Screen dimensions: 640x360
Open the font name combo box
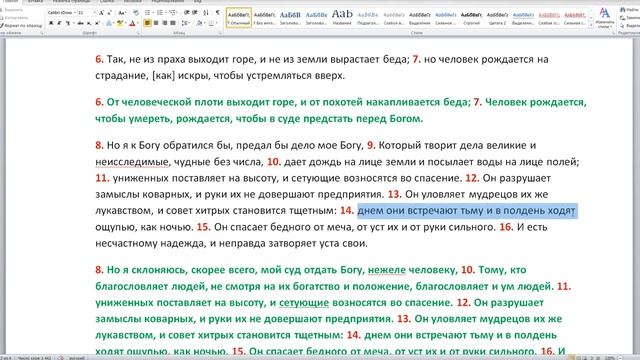coord(61,13)
